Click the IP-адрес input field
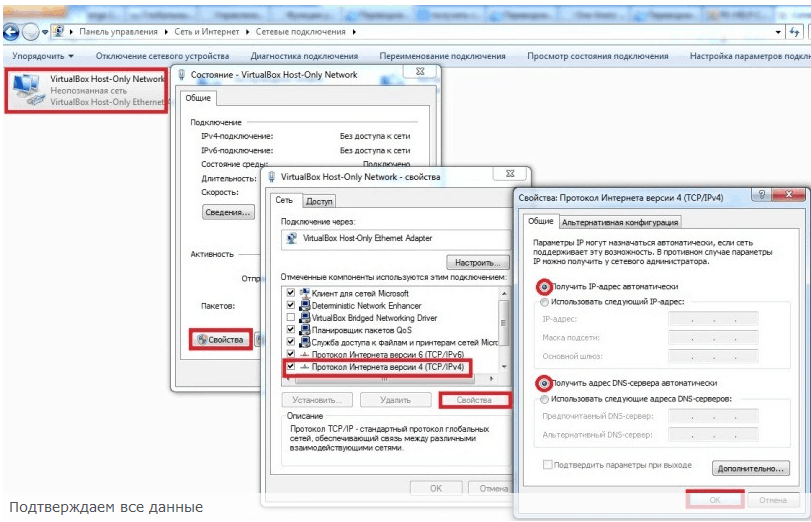The image size is (811, 522). click(x=713, y=319)
